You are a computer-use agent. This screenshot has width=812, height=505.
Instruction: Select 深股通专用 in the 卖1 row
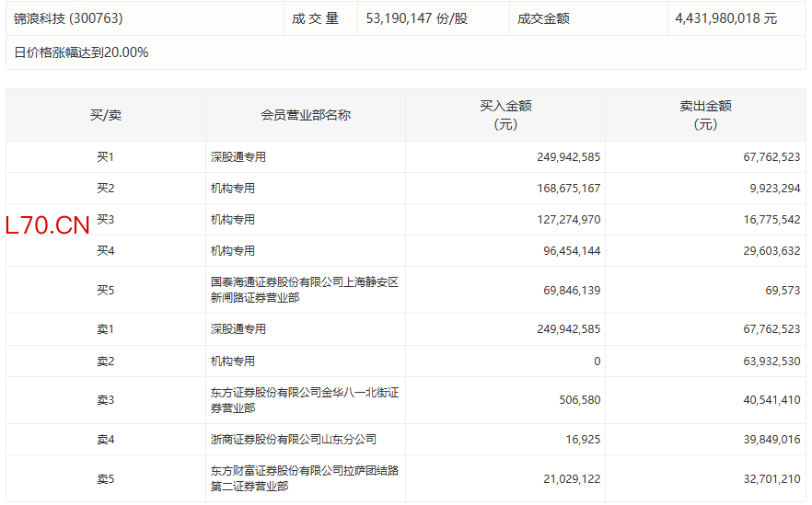pyautogui.click(x=238, y=329)
